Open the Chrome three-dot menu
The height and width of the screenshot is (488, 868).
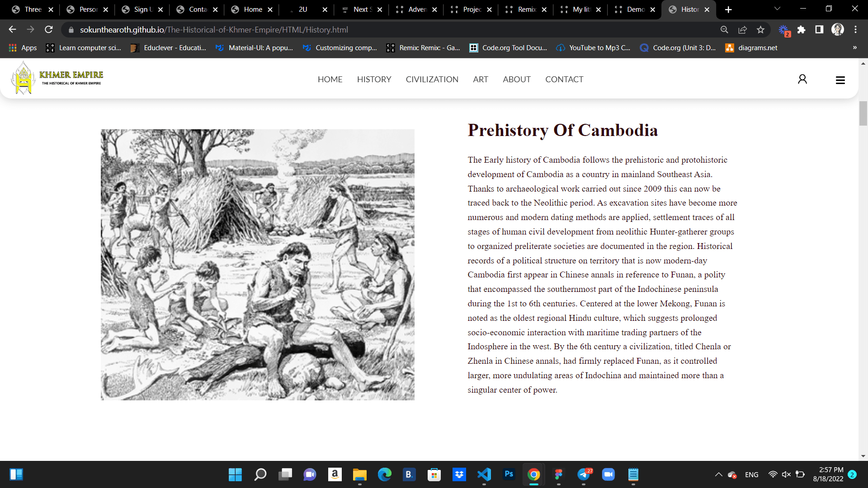coord(855,29)
